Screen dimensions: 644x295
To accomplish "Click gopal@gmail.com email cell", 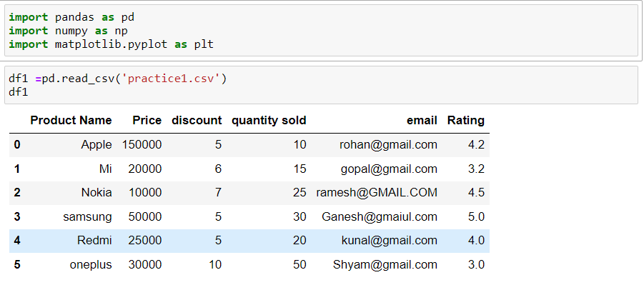I will point(389,169).
